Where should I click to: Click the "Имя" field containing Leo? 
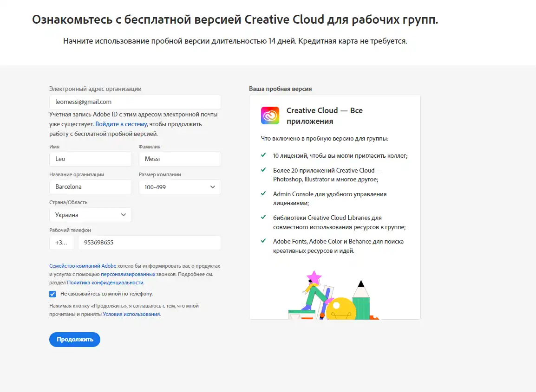pos(91,159)
